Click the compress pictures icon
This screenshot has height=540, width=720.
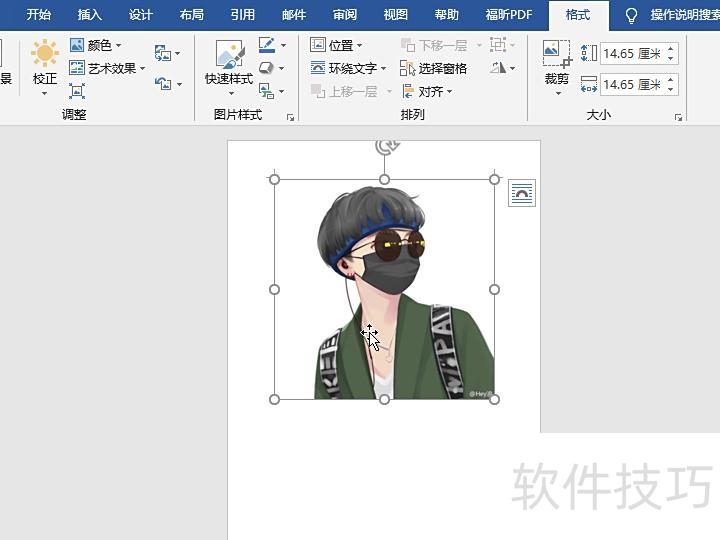pos(77,91)
